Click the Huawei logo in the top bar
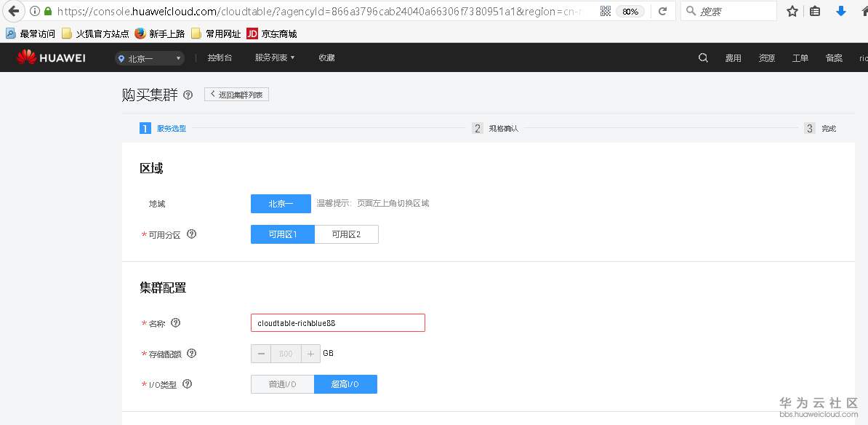The height and width of the screenshot is (425, 868). [51, 57]
